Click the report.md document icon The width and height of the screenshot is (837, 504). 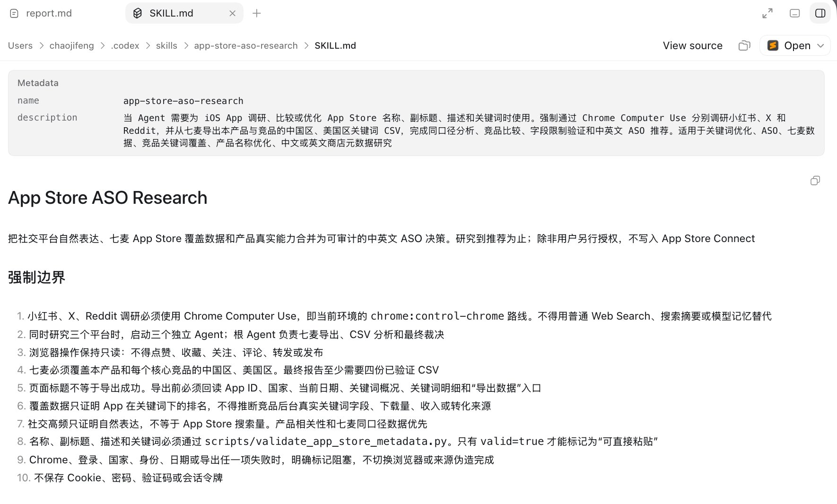click(14, 13)
